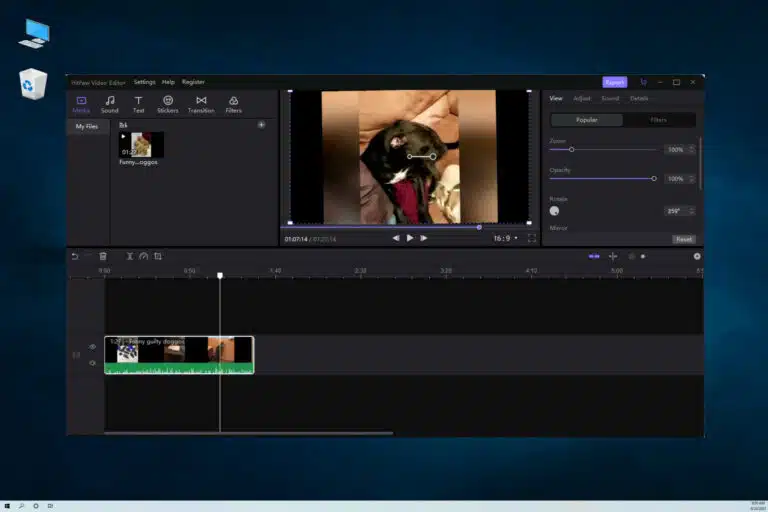The height and width of the screenshot is (512, 768).
Task: Select the Filters sub-tab in properties panel
Action: [x=659, y=120]
